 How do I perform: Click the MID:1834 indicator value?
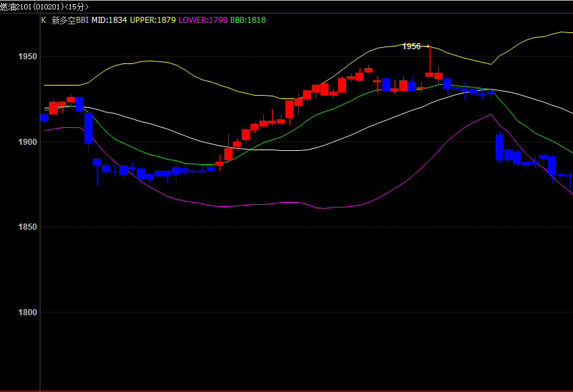point(109,20)
